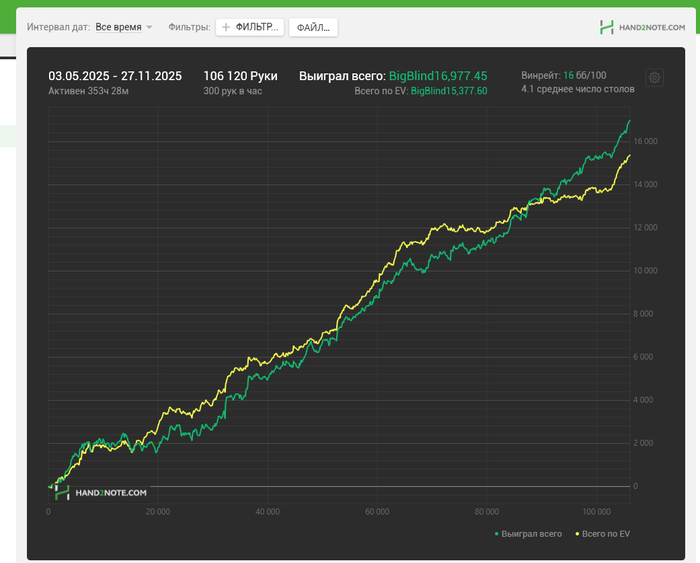Click the plus icon on the ФИЛЬТР button
Viewport: 700px width, 563px height.
[x=226, y=27]
